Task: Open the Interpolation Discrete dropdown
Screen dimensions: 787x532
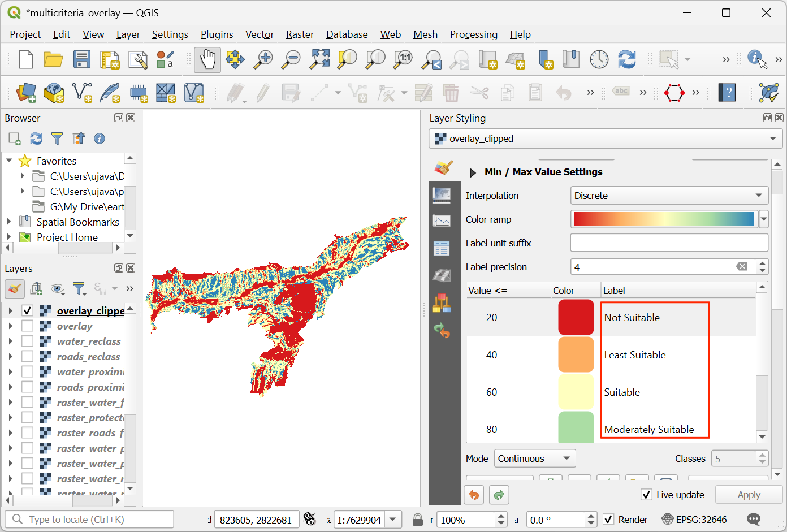Action: coord(669,196)
